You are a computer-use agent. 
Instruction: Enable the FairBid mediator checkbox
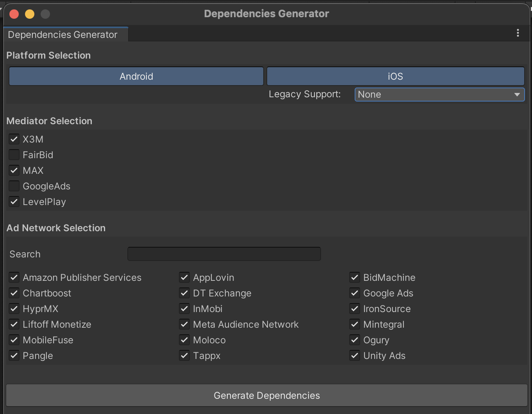click(14, 155)
